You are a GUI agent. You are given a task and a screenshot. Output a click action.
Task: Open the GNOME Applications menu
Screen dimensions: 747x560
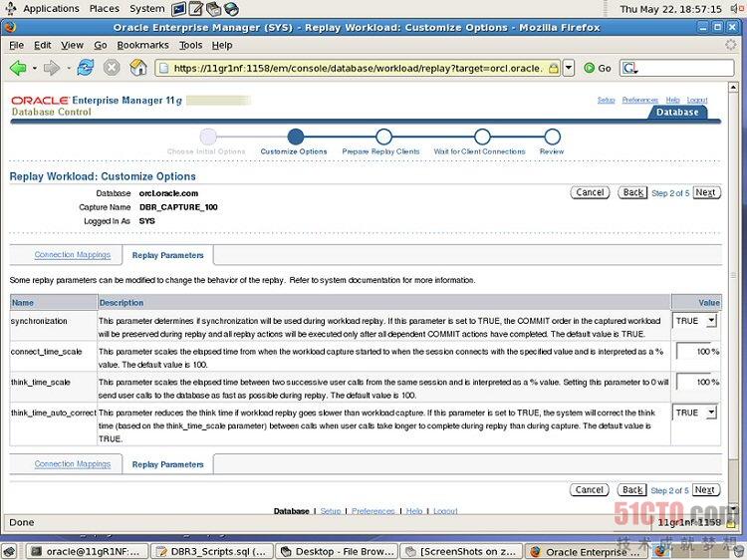(50, 8)
